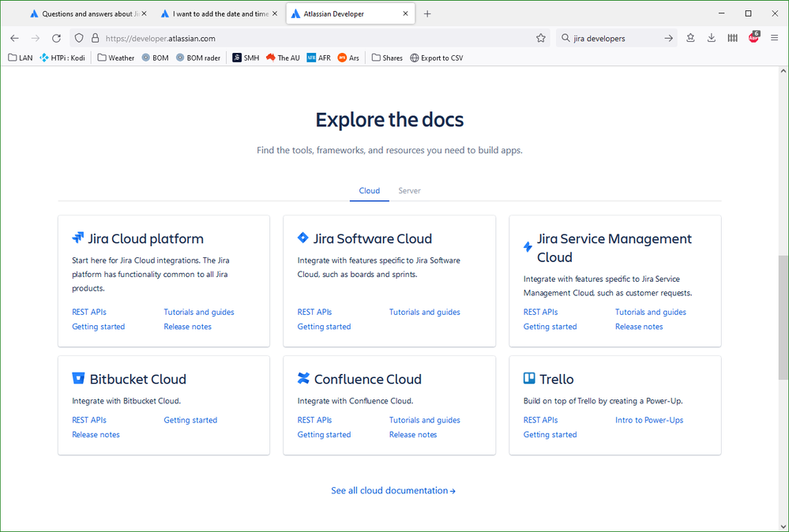The image size is (789, 532).
Task: Switch to the Server documentation tab
Action: (x=409, y=190)
